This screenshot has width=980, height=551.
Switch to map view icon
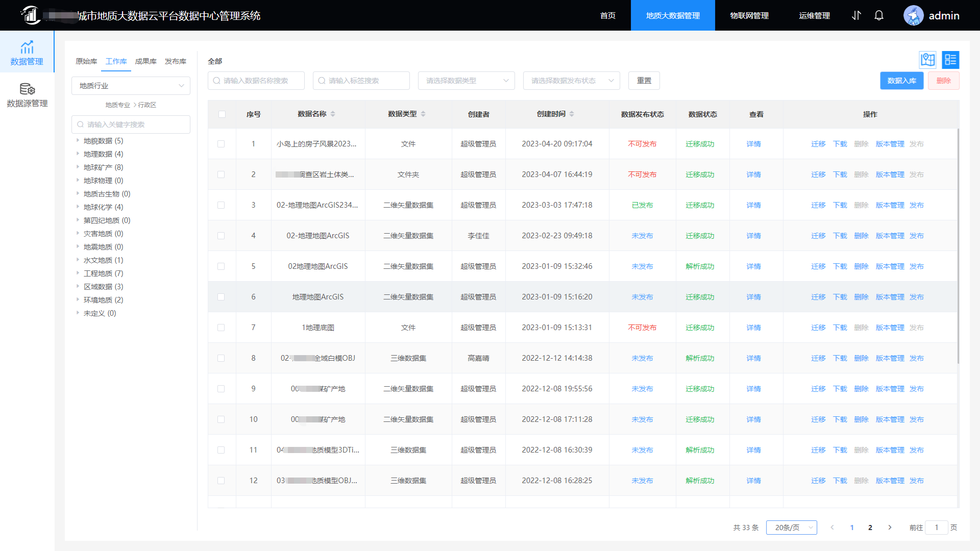[x=927, y=60]
